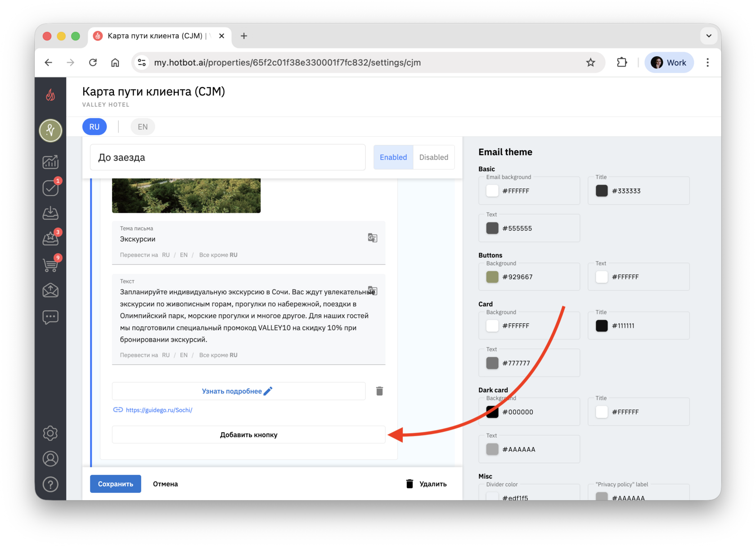Open the Work profile button
This screenshot has width=756, height=546.
click(669, 63)
